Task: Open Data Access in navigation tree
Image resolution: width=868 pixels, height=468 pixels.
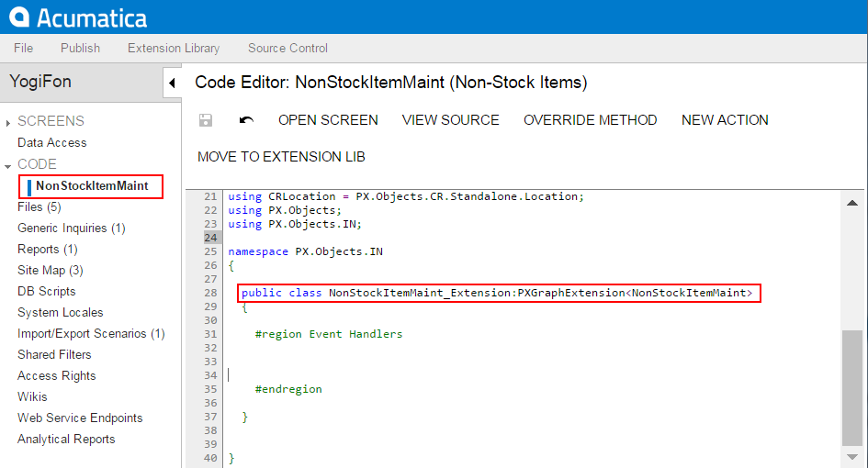Action: (52, 143)
